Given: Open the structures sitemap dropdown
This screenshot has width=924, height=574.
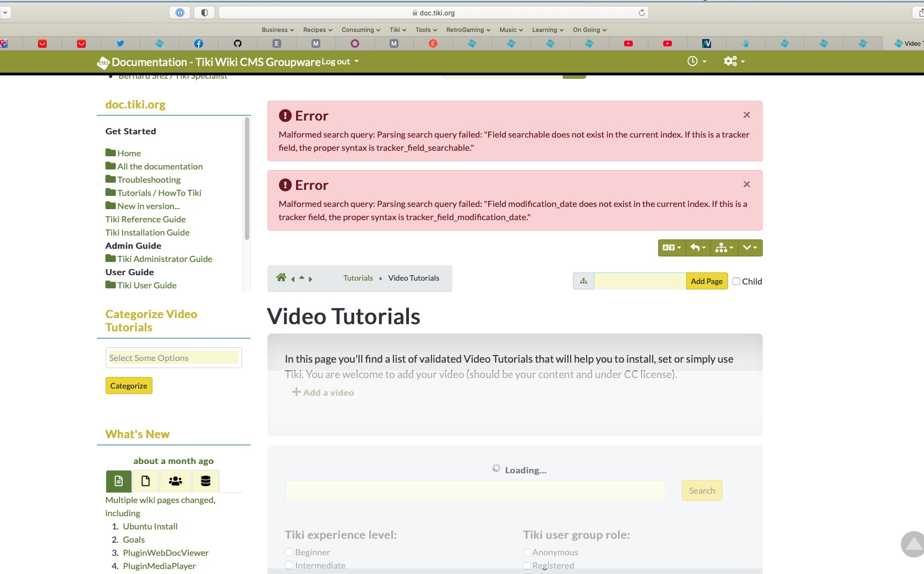Looking at the screenshot, I should [x=724, y=248].
